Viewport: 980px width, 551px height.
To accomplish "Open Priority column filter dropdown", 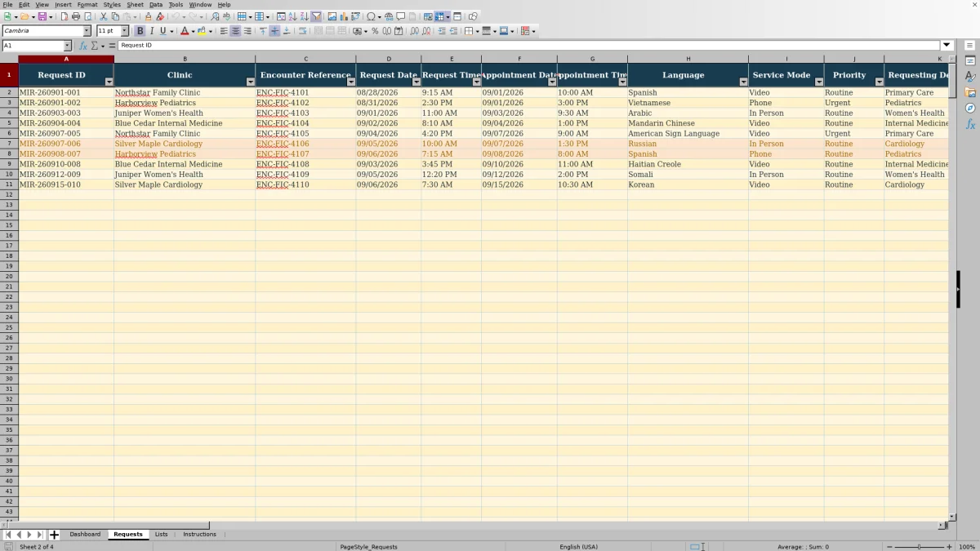I will 880,82.
